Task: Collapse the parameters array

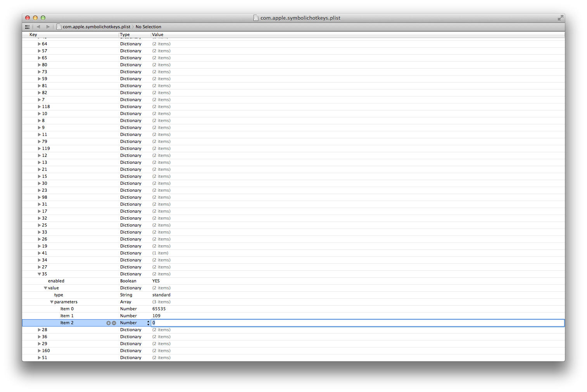Action: [x=52, y=302]
